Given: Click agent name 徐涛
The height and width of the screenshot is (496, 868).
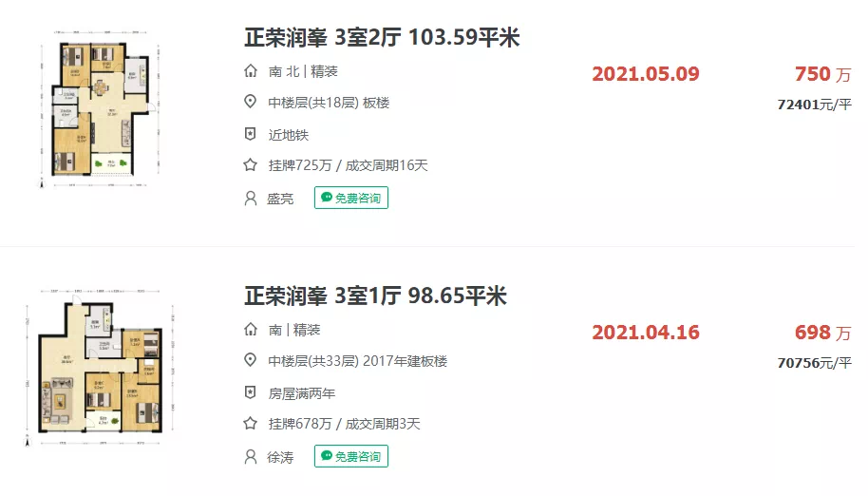Looking at the screenshot, I should 281,457.
